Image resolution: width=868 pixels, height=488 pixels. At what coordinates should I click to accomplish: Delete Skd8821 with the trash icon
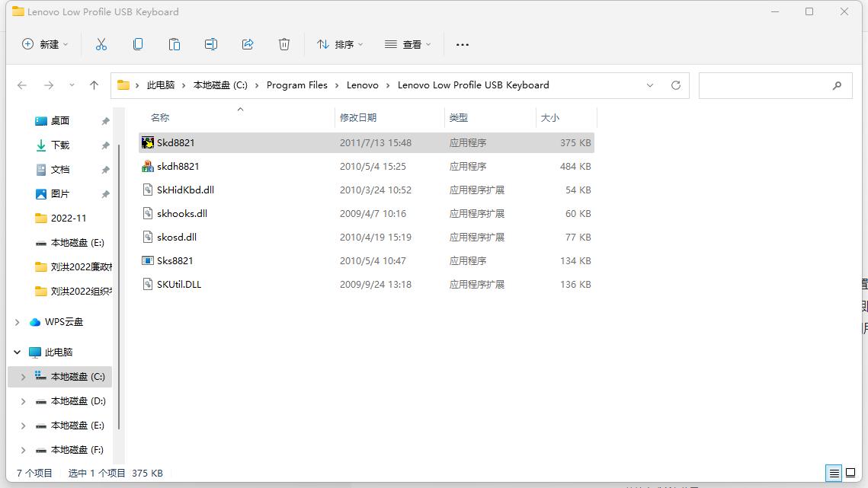click(284, 44)
